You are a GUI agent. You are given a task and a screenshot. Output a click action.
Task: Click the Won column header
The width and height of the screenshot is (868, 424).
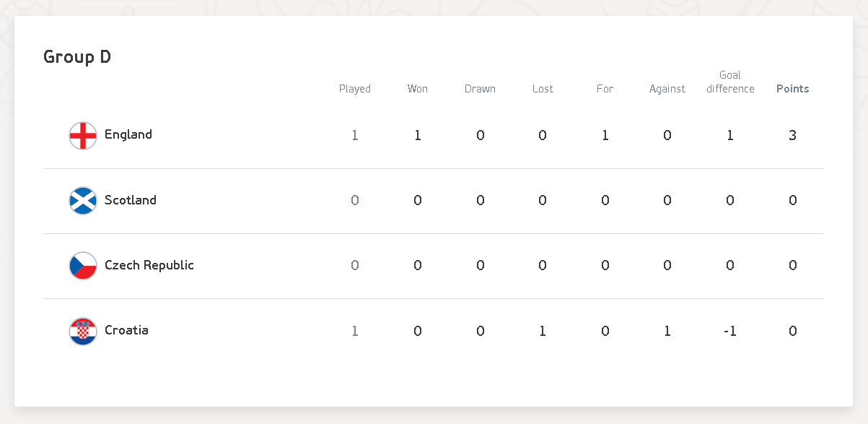point(418,89)
